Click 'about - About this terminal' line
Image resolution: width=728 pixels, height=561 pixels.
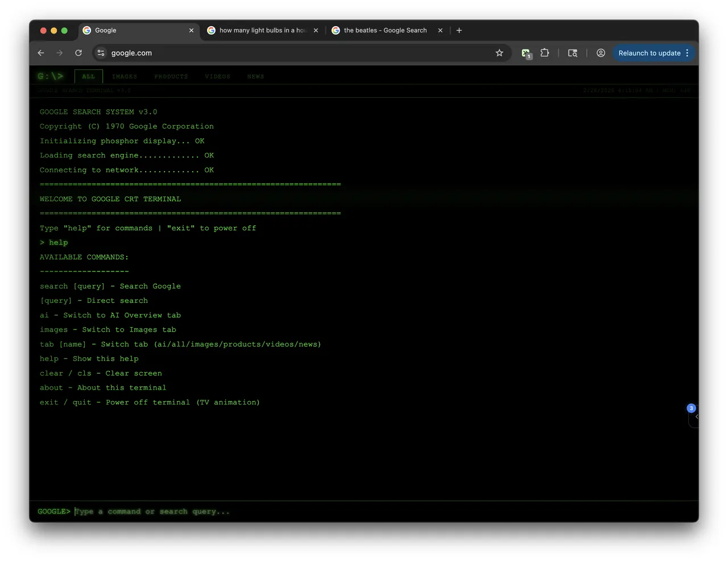pyautogui.click(x=103, y=387)
